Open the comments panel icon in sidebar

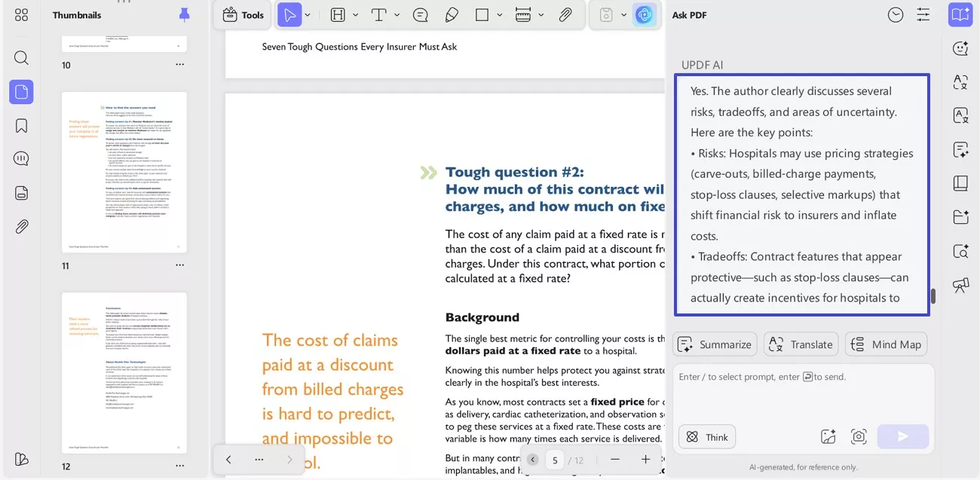coord(21,158)
